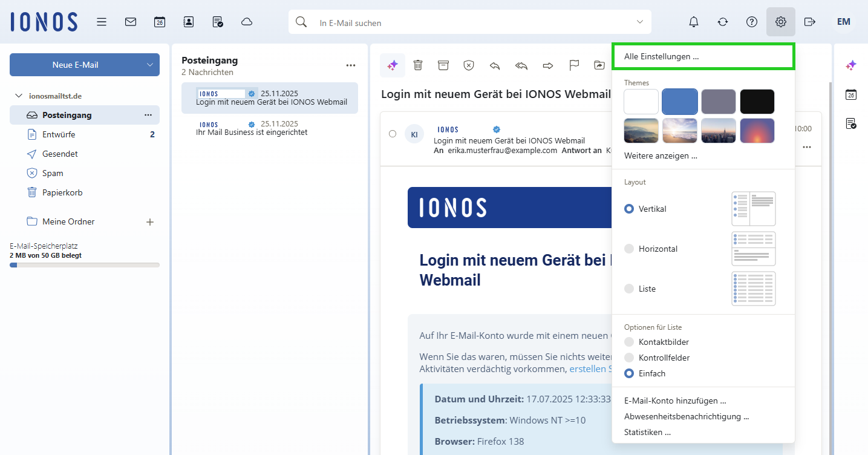Viewport: 868px width, 455px height.
Task: Expand the search field dropdown arrow
Action: coord(639,21)
